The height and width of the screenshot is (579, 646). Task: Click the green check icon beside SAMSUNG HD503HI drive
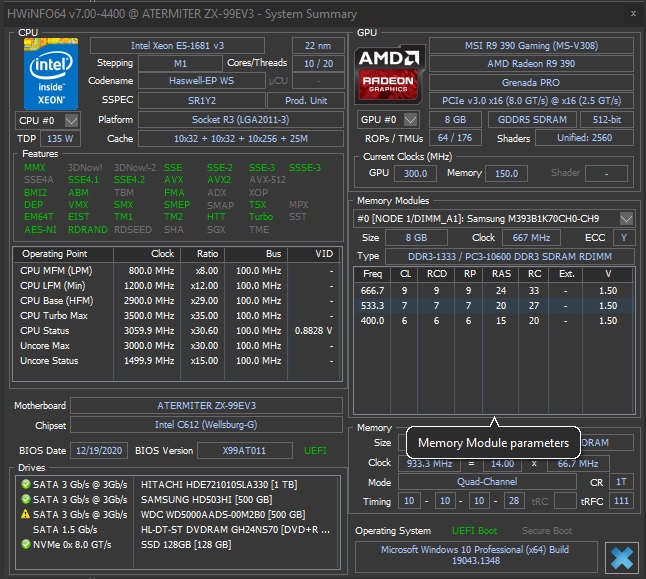pos(26,499)
